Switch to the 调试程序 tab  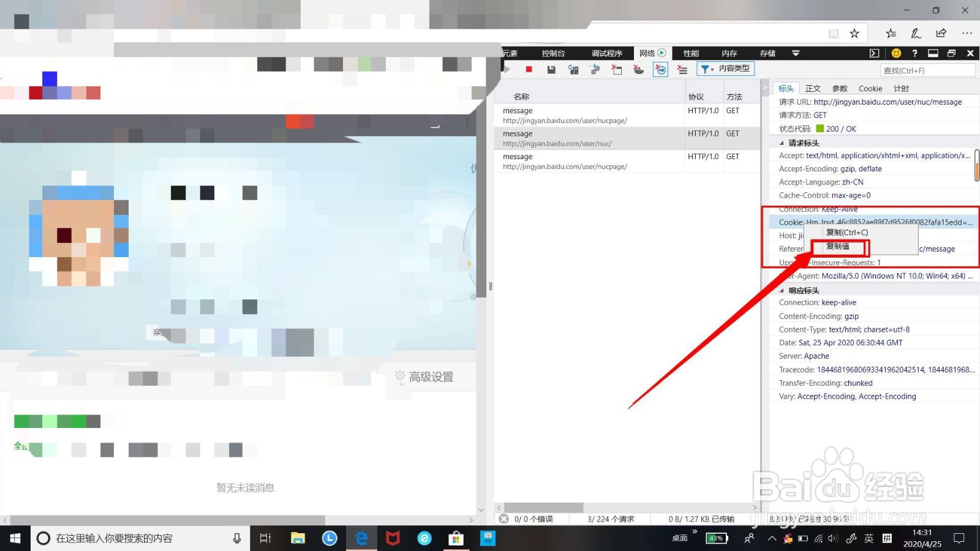pyautogui.click(x=606, y=53)
